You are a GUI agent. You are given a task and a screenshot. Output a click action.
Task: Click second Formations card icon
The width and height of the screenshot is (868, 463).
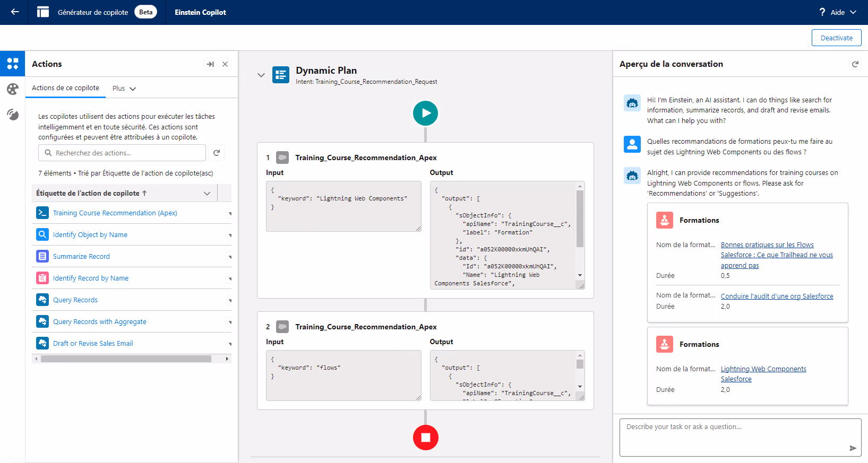tap(665, 344)
